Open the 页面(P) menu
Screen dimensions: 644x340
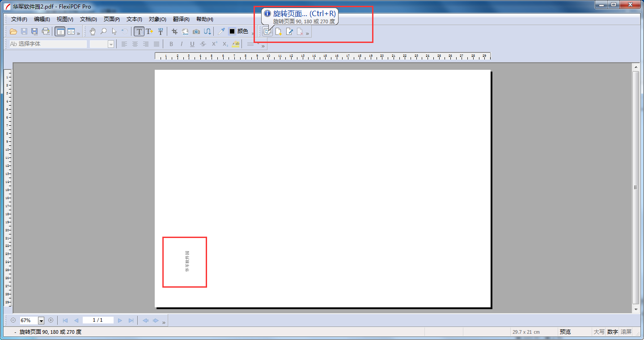[112, 19]
